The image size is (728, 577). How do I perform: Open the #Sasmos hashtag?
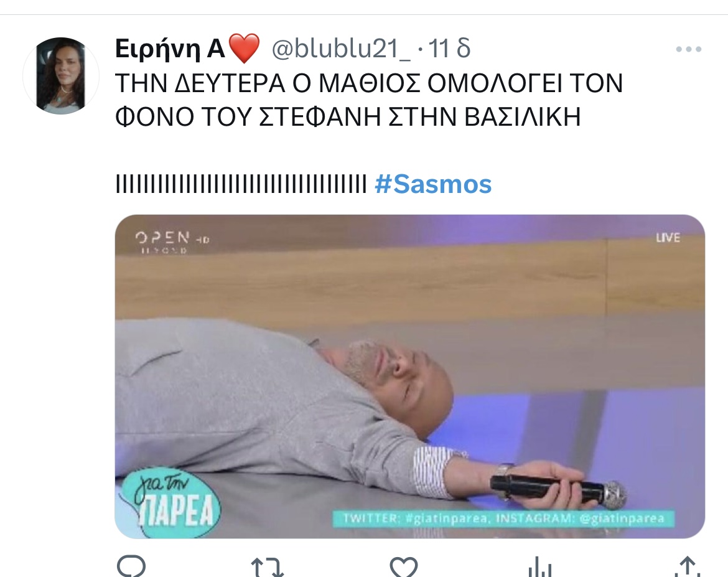click(432, 184)
